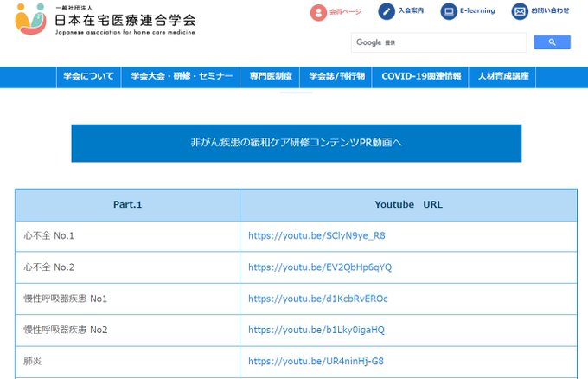588x379 pixels.
Task: Open the 心不全 No.2 YouTube link
Action: [x=320, y=267]
